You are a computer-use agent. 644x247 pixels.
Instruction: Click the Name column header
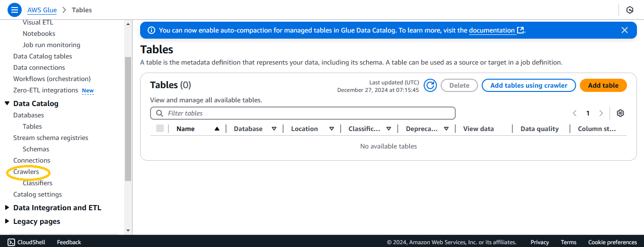185,129
